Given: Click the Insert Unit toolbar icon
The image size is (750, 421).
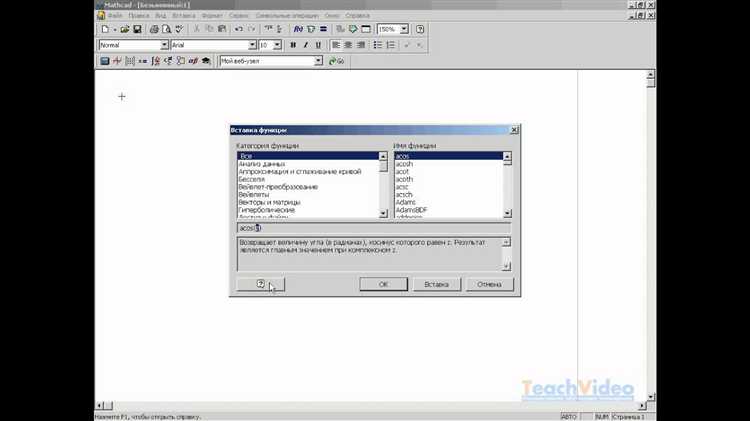Looking at the screenshot, I should (311, 29).
